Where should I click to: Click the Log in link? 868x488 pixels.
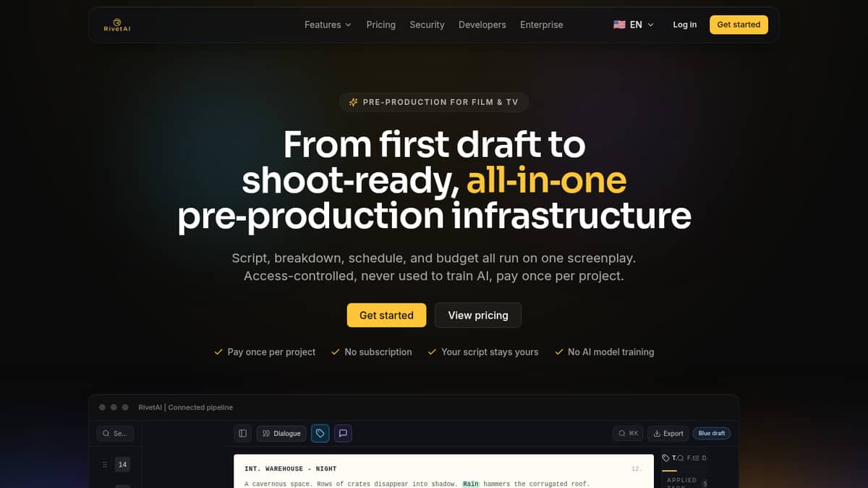tap(684, 25)
